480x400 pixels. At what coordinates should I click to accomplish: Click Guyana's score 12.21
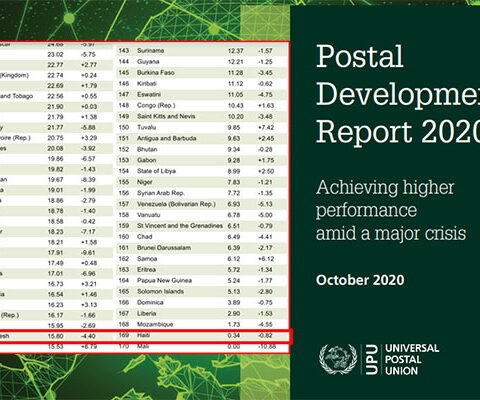(235, 62)
